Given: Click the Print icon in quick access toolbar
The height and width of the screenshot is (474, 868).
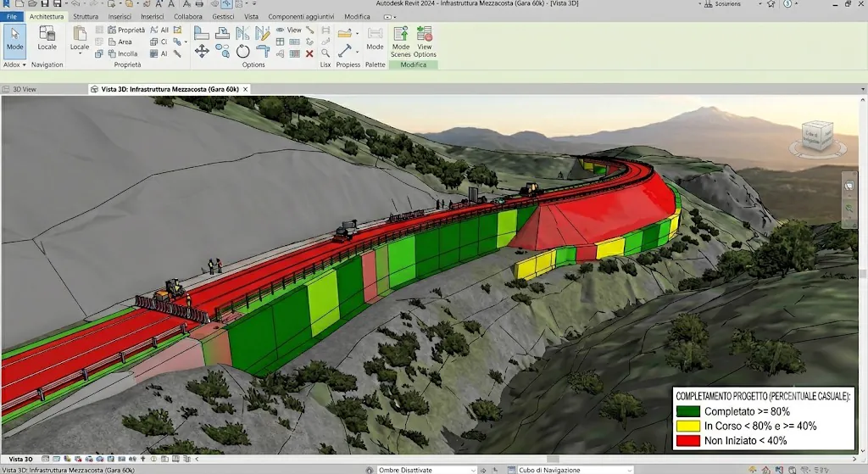Looking at the screenshot, I should pyautogui.click(x=199, y=4).
